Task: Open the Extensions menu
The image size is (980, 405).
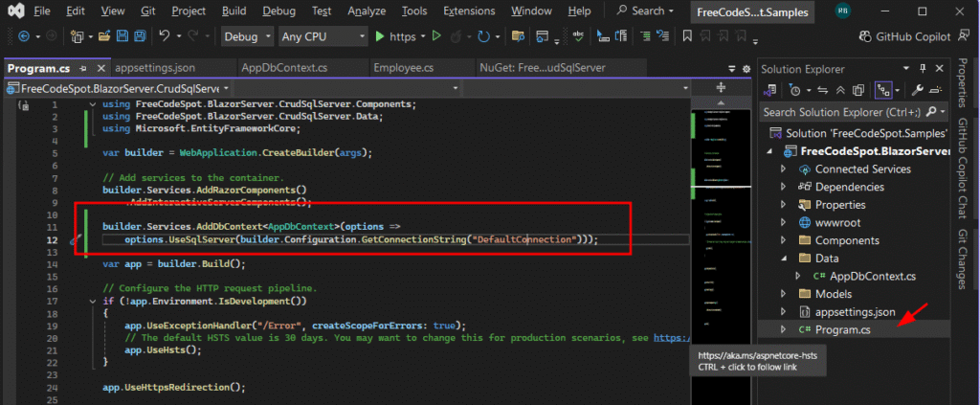Action: (469, 11)
